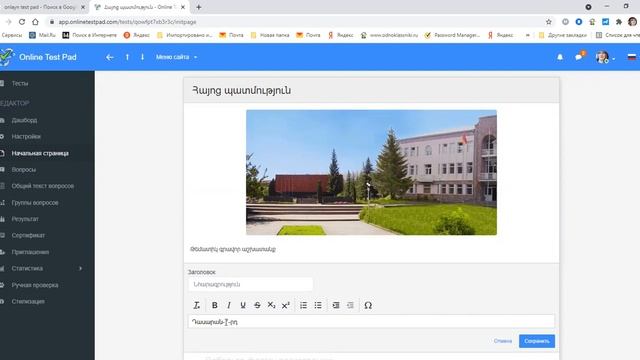Open the notifications bell

(560, 57)
